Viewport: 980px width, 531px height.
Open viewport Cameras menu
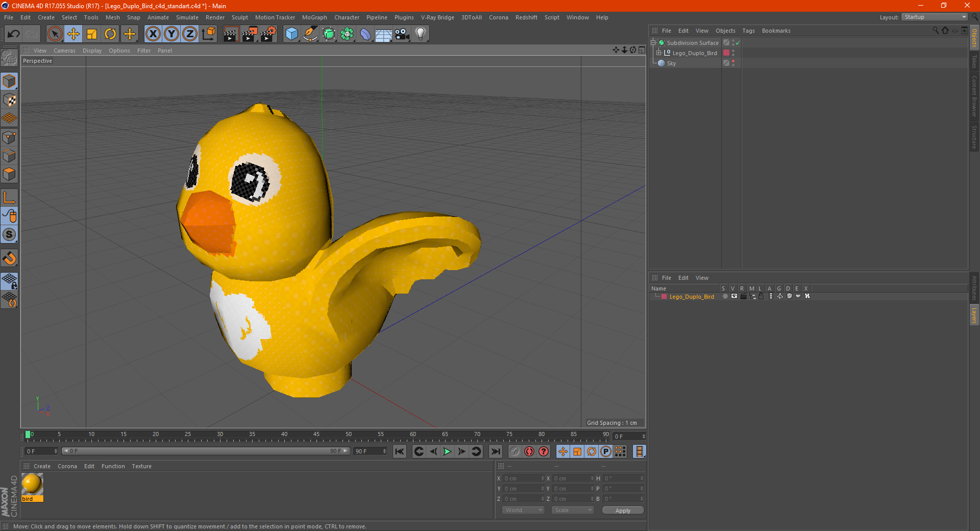coord(64,51)
